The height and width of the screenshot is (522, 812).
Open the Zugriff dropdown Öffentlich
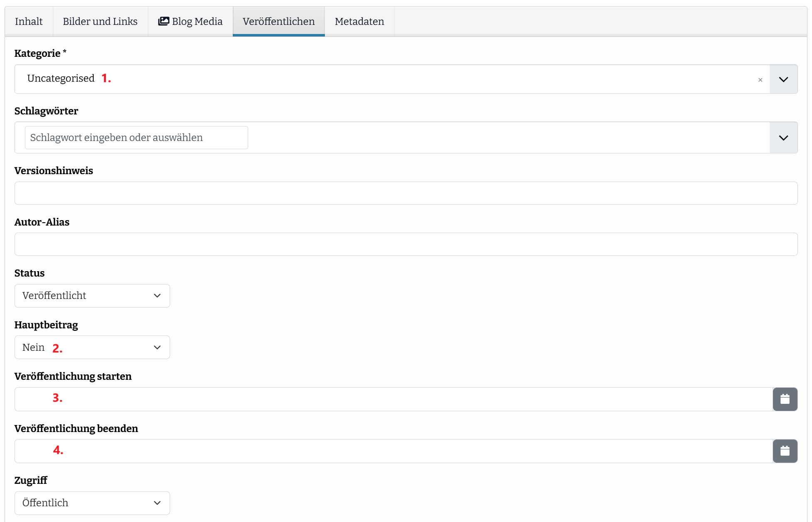(92, 503)
